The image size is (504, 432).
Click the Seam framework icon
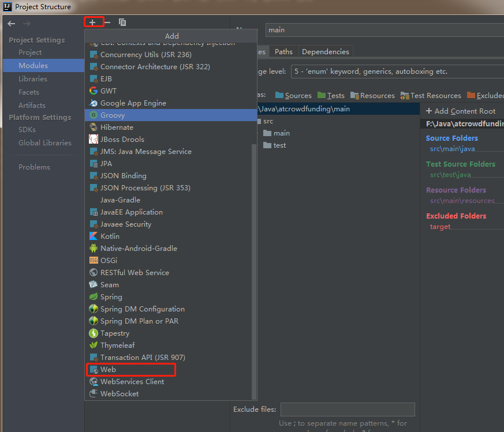[93, 284]
